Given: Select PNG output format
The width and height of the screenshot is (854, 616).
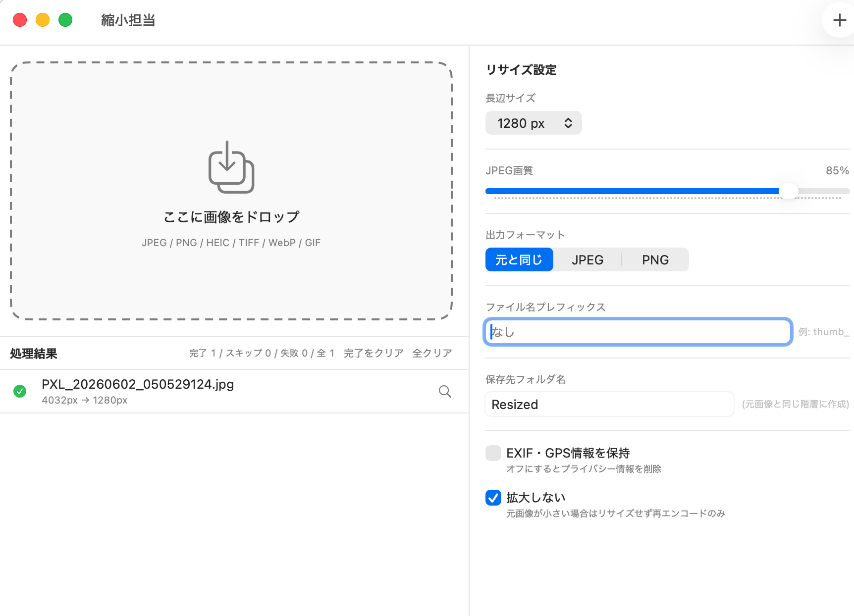Looking at the screenshot, I should pos(655,259).
